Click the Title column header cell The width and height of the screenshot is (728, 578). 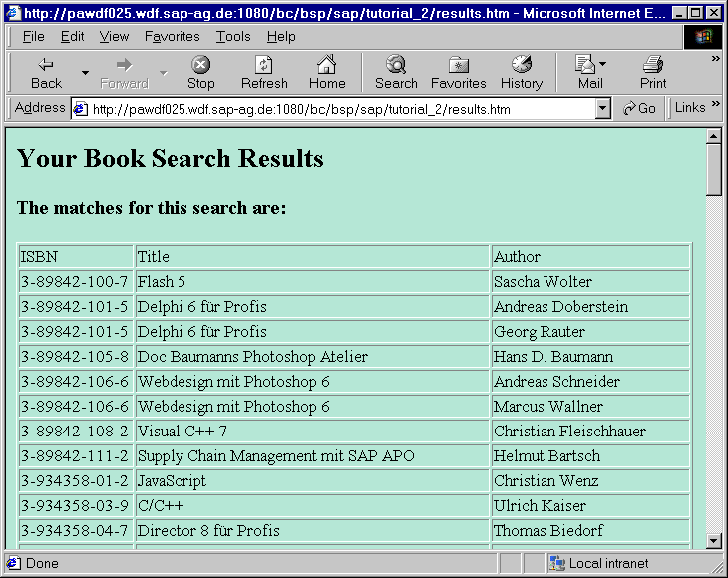pos(312,256)
